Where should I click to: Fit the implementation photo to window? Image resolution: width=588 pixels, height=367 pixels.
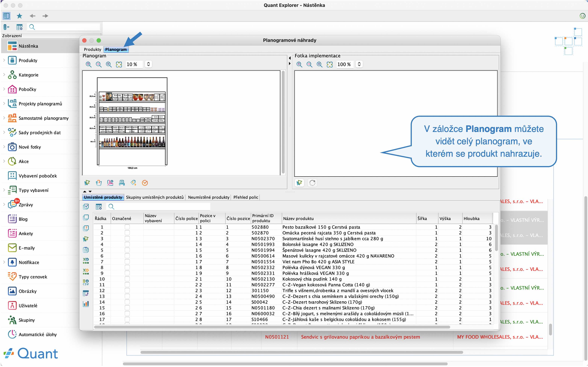330,64
